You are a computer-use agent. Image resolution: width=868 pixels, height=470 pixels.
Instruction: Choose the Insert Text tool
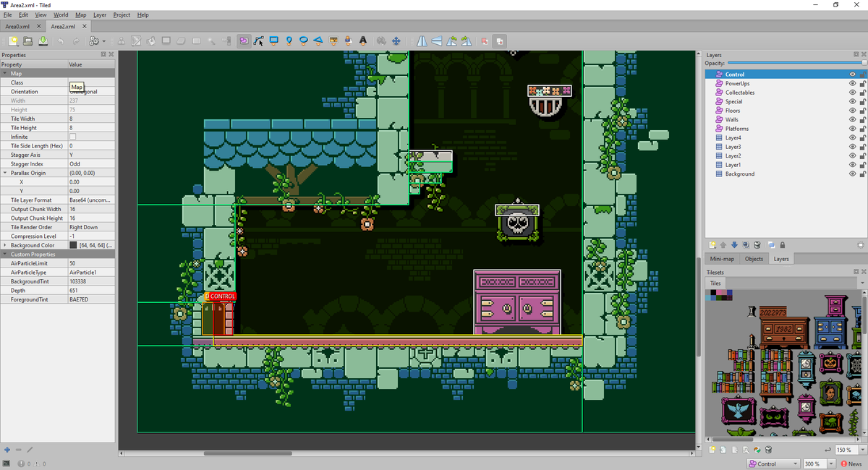coord(363,40)
